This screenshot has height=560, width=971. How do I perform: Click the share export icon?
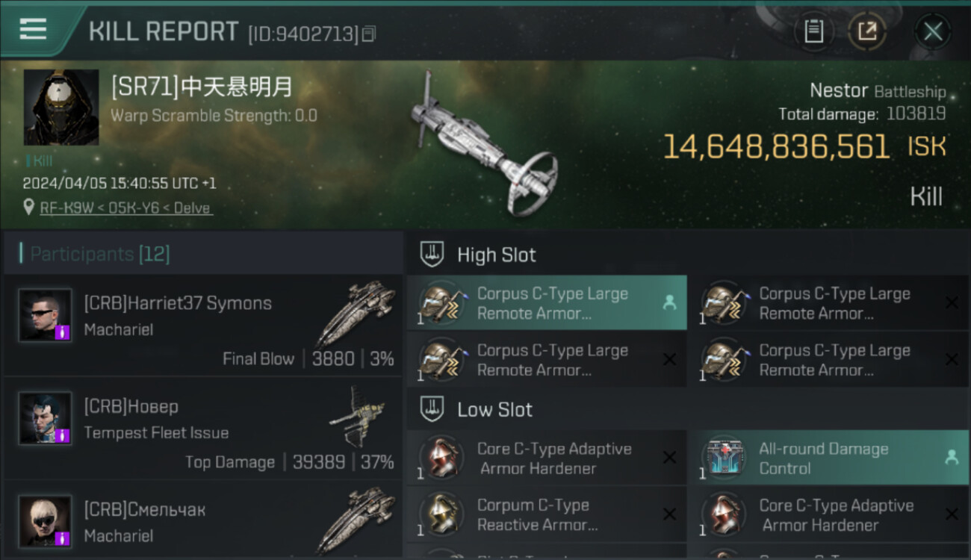pos(867,31)
